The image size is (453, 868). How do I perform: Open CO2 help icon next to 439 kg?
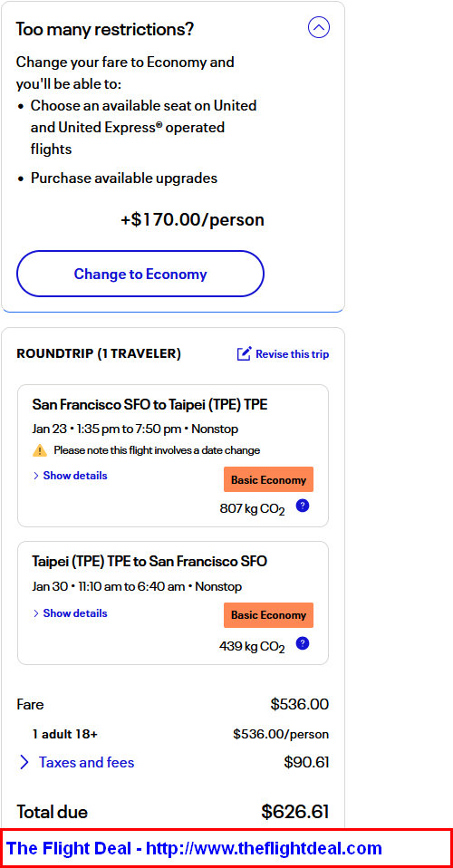(x=303, y=643)
